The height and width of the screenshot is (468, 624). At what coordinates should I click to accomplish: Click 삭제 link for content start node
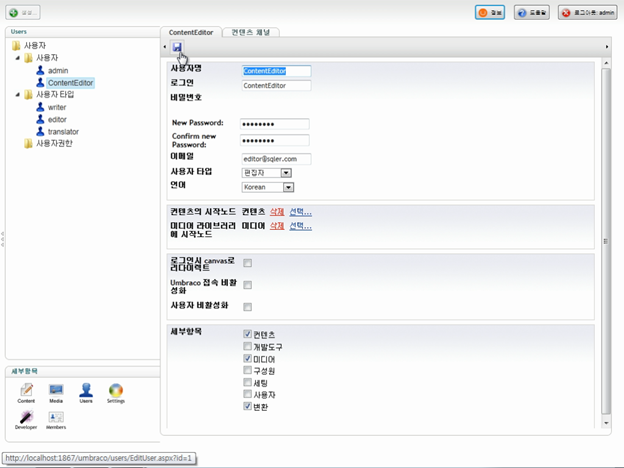(x=277, y=212)
